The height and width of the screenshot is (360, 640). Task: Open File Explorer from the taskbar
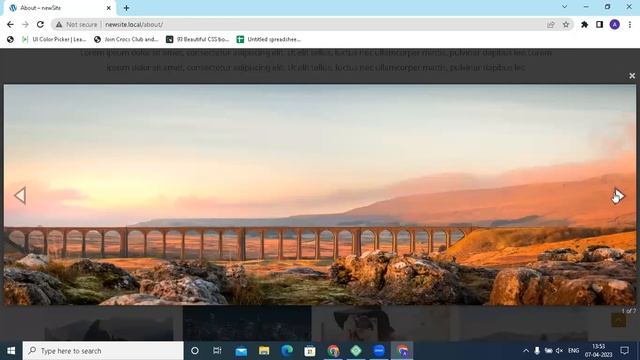click(x=264, y=351)
